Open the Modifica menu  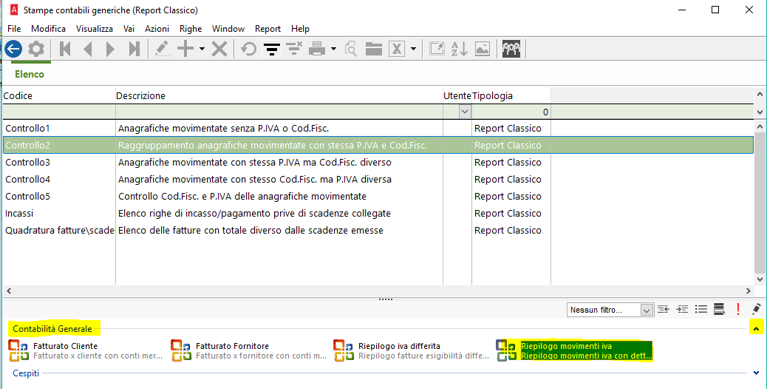pos(48,29)
